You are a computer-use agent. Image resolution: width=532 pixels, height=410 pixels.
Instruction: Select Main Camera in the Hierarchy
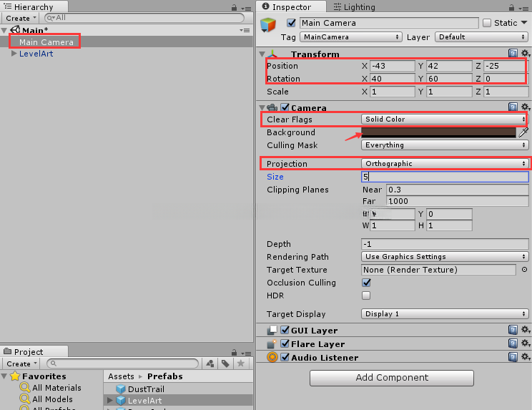(x=46, y=42)
